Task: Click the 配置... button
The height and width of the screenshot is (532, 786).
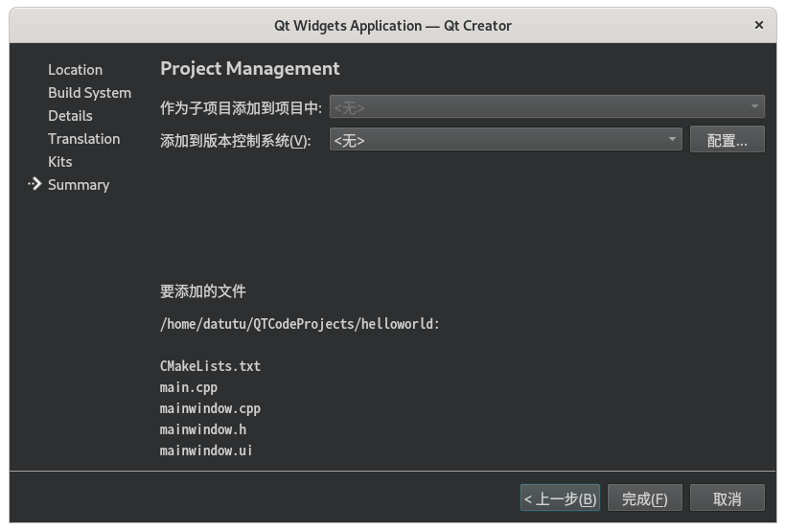Action: (728, 139)
